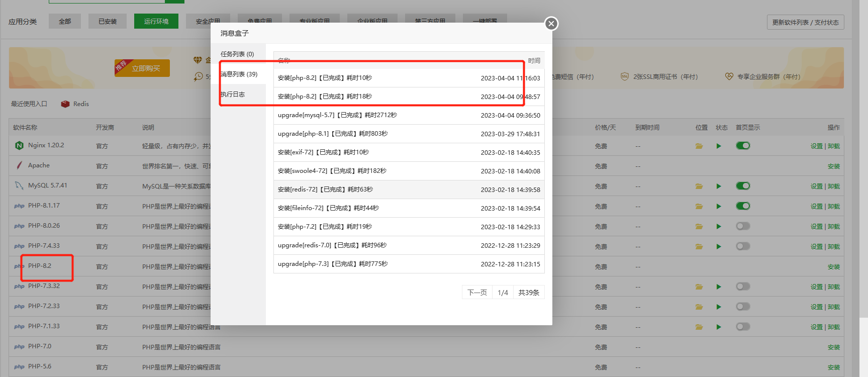Open the MySQL install folder icon
The width and height of the screenshot is (868, 377).
tap(699, 186)
